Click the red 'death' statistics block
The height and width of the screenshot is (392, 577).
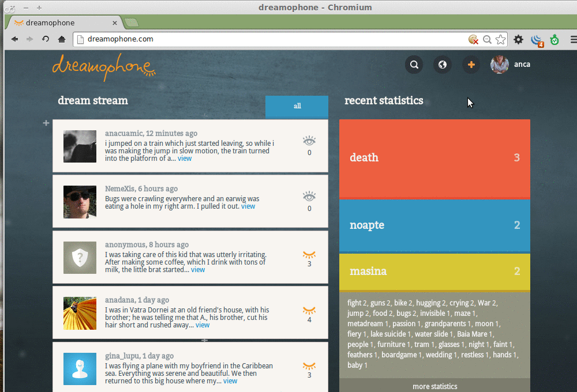434,159
